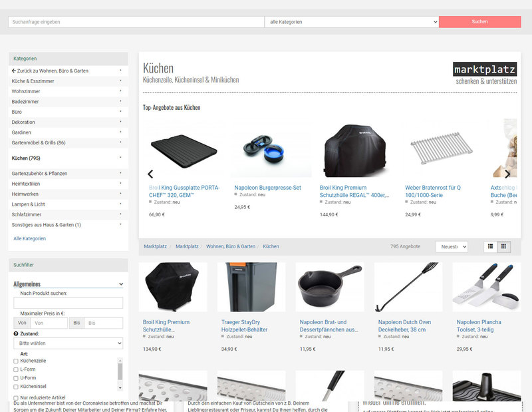Click the Küchen breadcrumb link
Image resolution: width=532 pixels, height=412 pixels.
click(x=271, y=246)
